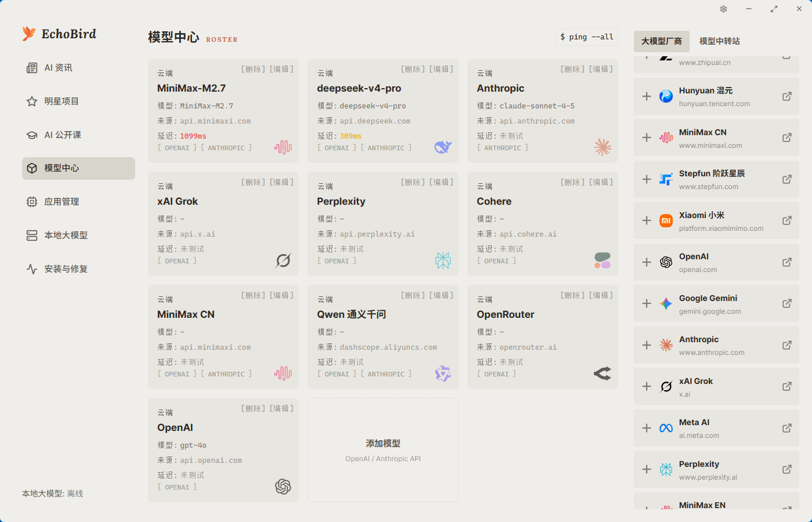Image resolution: width=812 pixels, height=522 pixels.
Task: Open 本地大模型 section
Action: pyautogui.click(x=78, y=235)
